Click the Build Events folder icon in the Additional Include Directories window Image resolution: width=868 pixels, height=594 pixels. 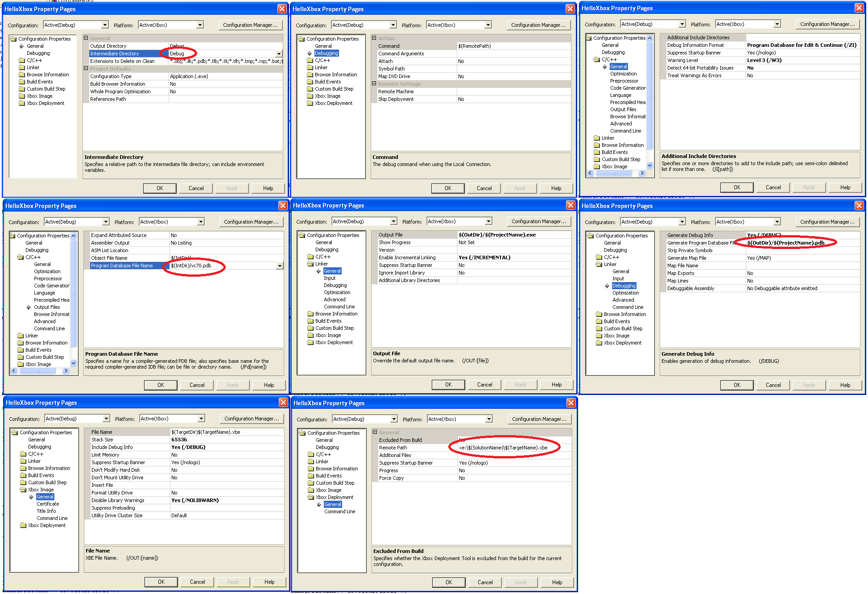tap(597, 152)
